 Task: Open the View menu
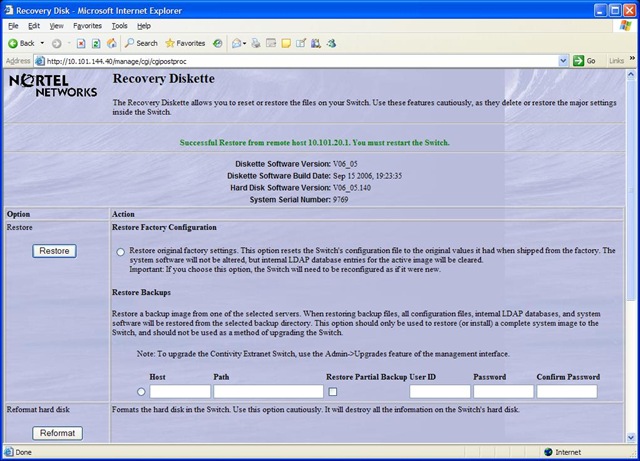click(x=56, y=26)
